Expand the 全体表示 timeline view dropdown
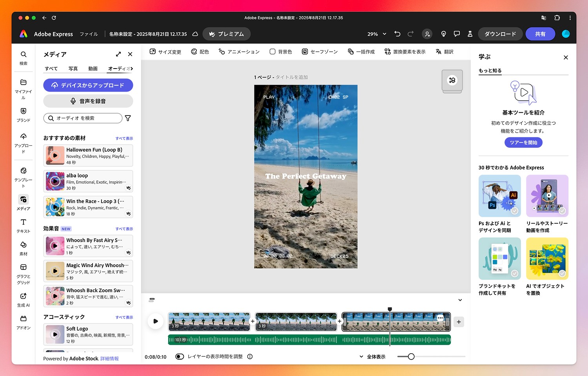This screenshot has width=588, height=376. pyautogui.click(x=372, y=357)
